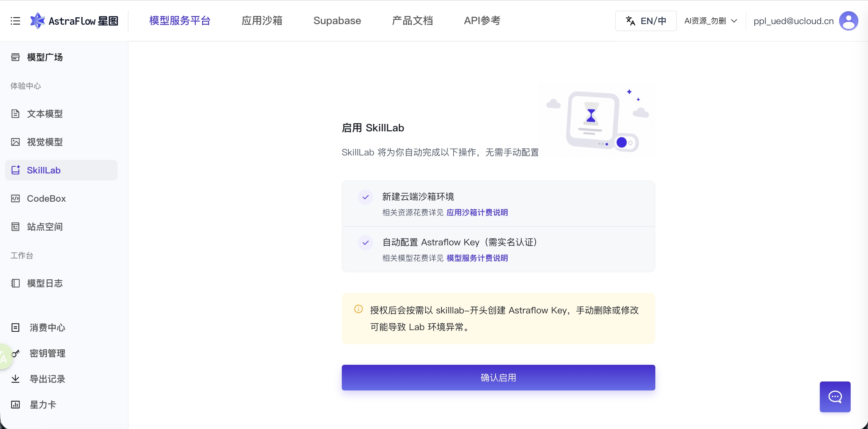The image size is (868, 429).
Task: Toggle the 新建云端沙箱环境 checkmark
Action: (366, 197)
